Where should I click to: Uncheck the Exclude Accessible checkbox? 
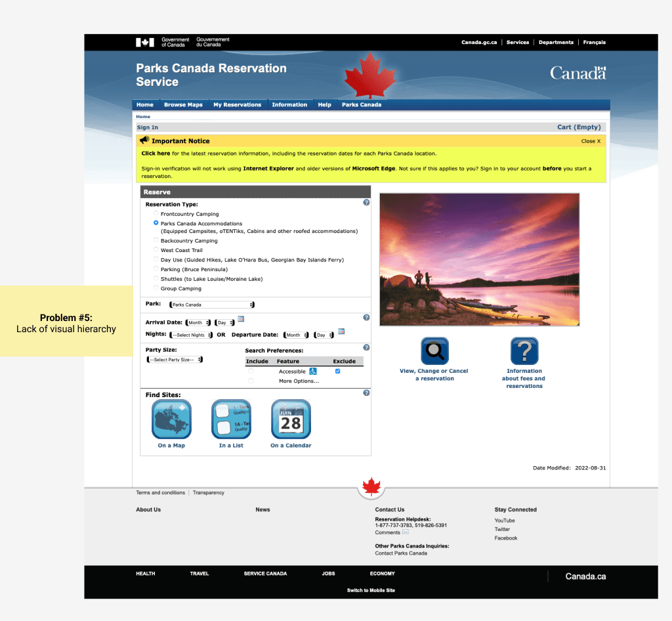coord(338,371)
